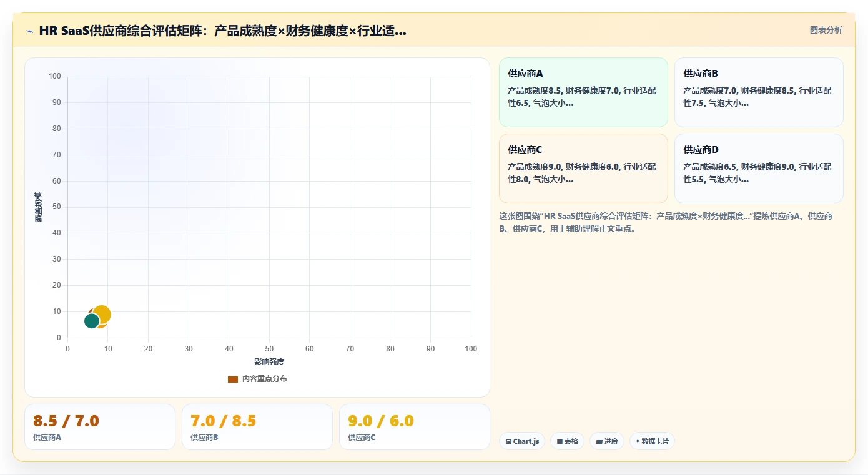868x475 pixels.
Task: Click the 数据卡片 tag
Action: [x=652, y=441]
